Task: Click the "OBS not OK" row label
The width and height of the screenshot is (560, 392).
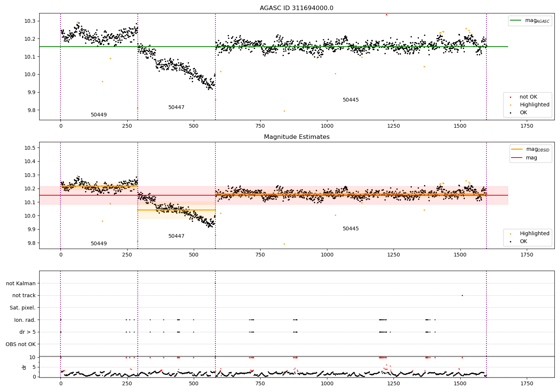Action: coord(21,344)
